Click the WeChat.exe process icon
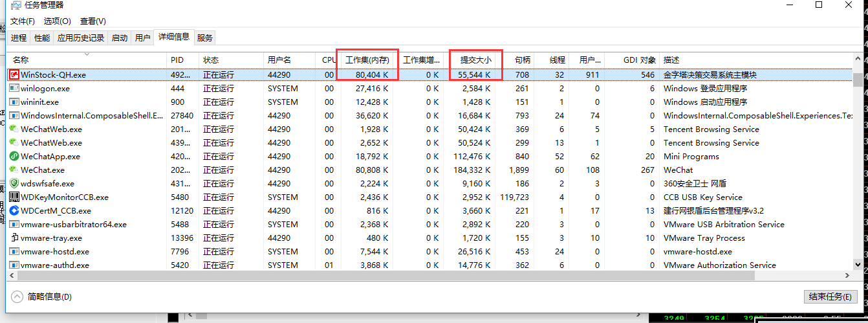Image resolution: width=868 pixels, height=323 pixels. point(14,170)
